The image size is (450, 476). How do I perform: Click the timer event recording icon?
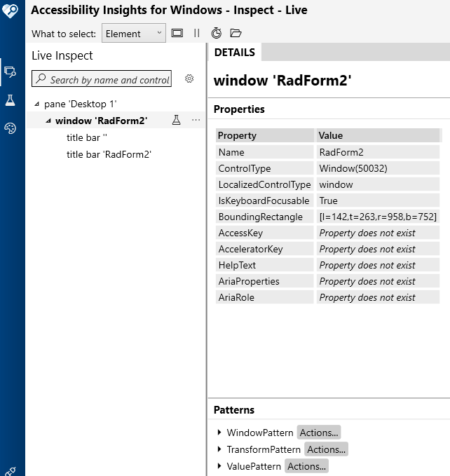point(217,33)
